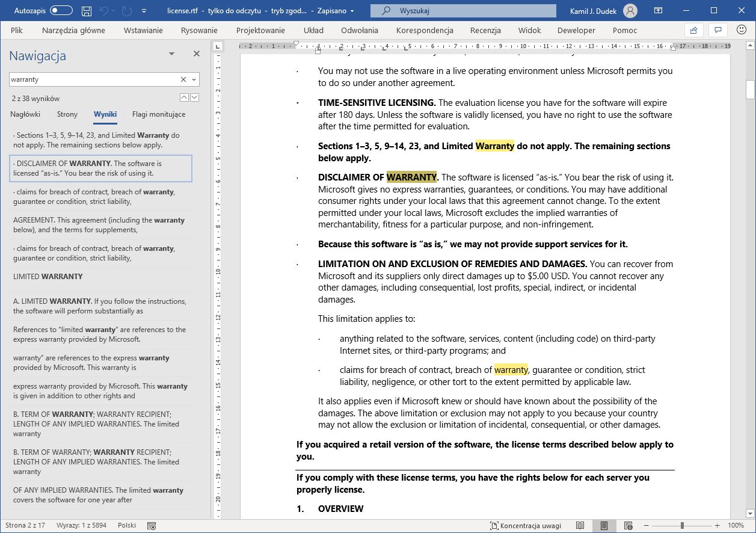Click the Polski language indicator
Viewport: 756px width, 533px height.
pos(127,525)
